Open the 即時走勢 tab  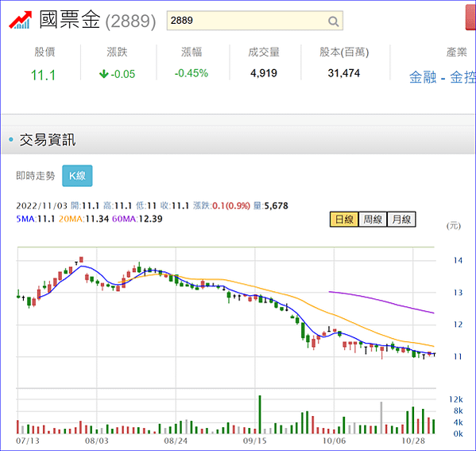coord(35,176)
